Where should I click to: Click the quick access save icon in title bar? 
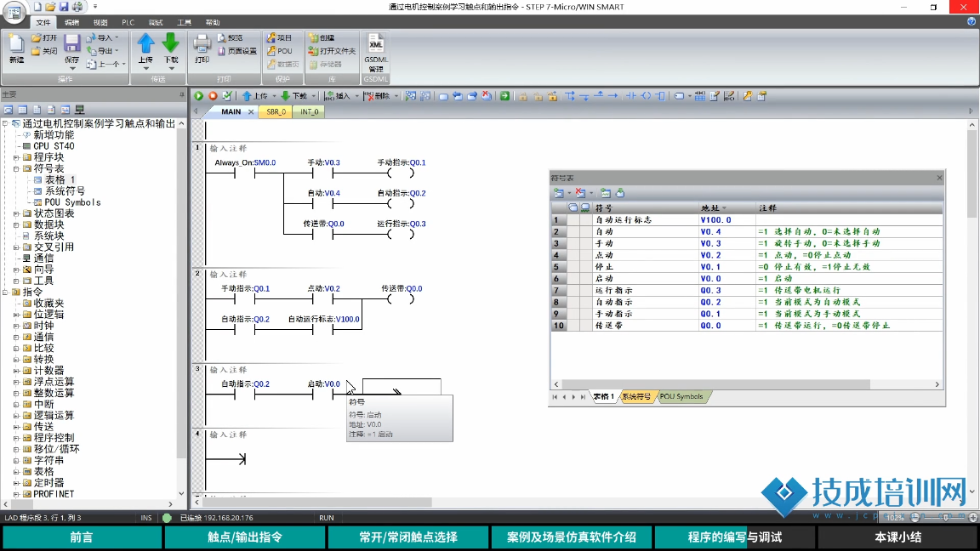[64, 7]
